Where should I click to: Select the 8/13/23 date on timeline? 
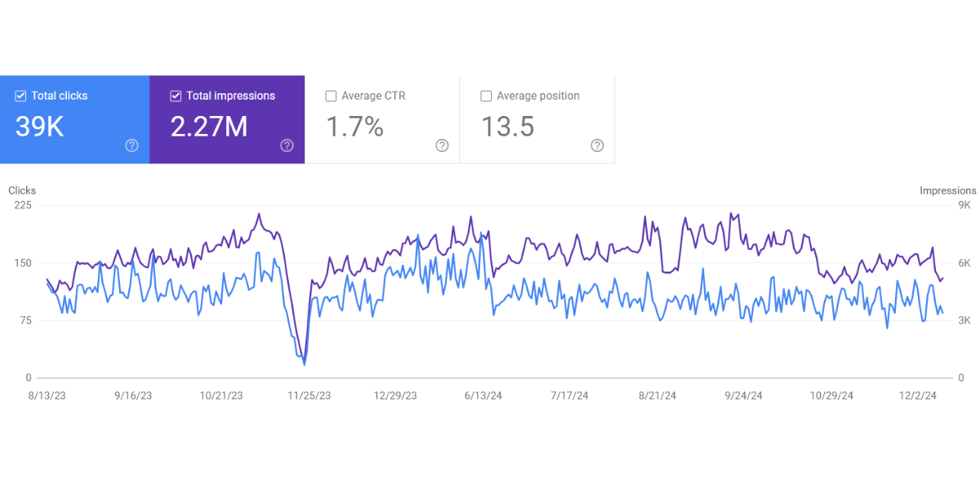tap(46, 395)
